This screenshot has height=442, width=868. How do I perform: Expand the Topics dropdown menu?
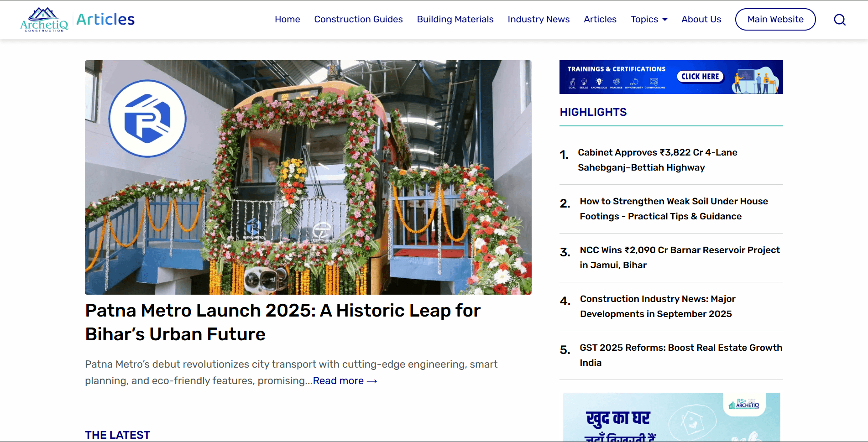point(644,19)
